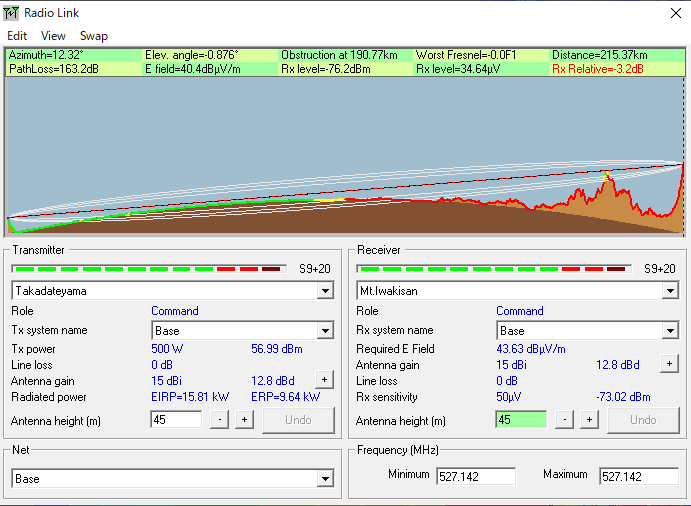
Task: Click the red Rx Relative=-3.2dB readout
Action: [x=598, y=69]
